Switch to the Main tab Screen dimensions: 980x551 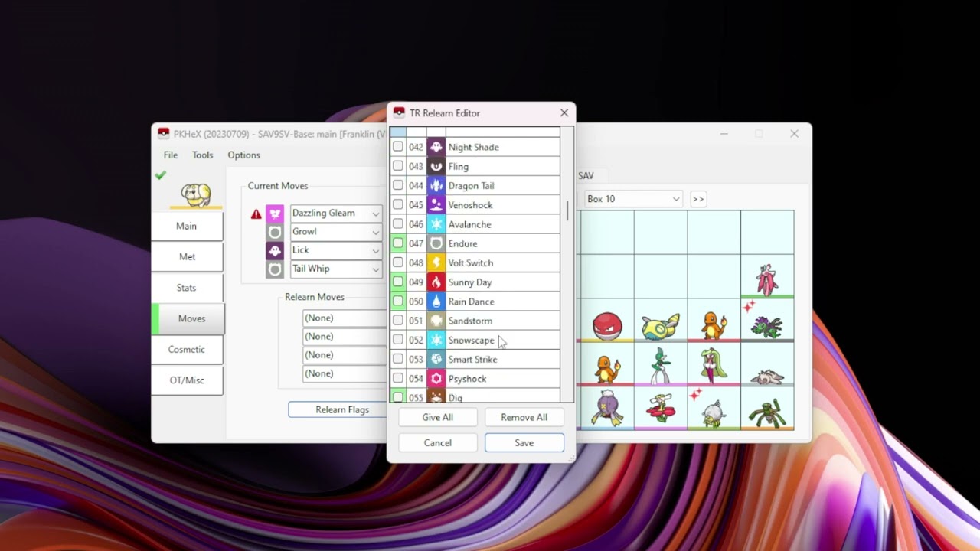click(187, 226)
